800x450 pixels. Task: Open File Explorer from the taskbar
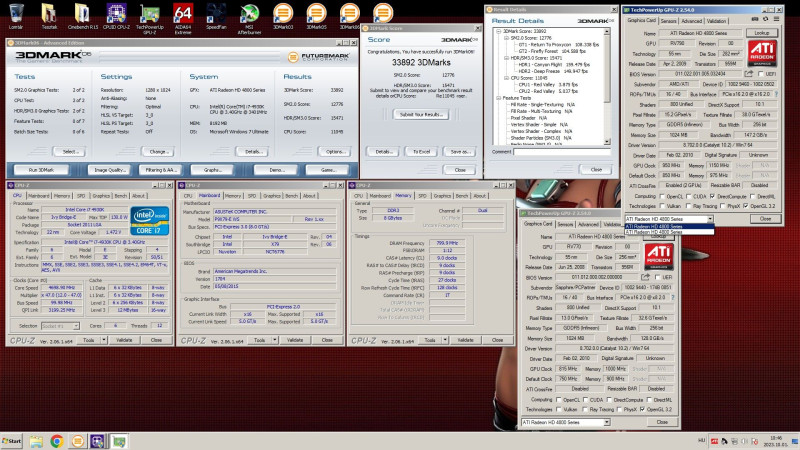(36, 441)
